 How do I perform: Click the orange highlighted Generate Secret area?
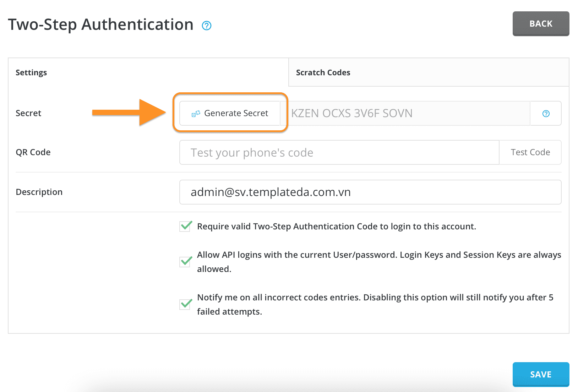(x=229, y=113)
